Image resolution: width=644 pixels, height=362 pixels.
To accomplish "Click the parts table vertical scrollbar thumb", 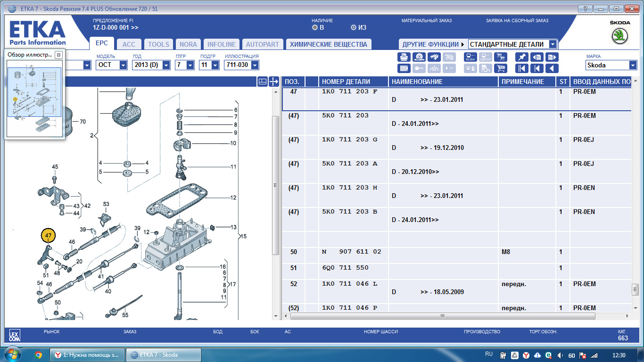I will pos(635,289).
